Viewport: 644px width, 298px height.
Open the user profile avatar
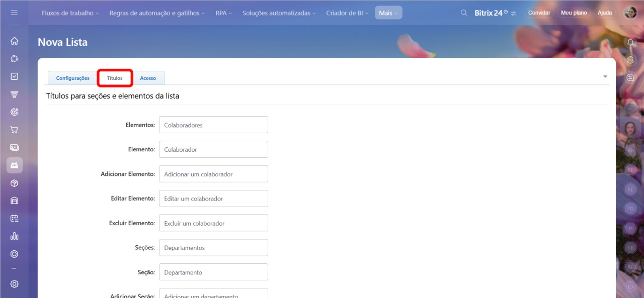630,13
